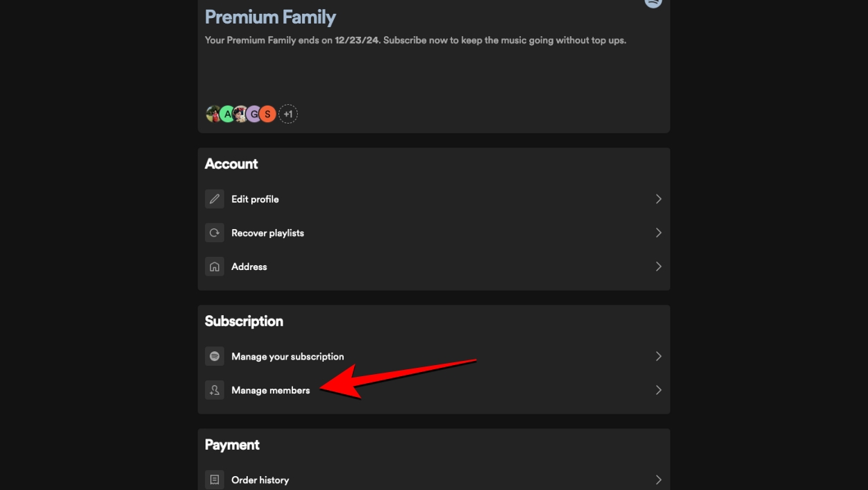The image size is (868, 490).
Task: Click the dashed +1 member circle
Action: coord(288,113)
